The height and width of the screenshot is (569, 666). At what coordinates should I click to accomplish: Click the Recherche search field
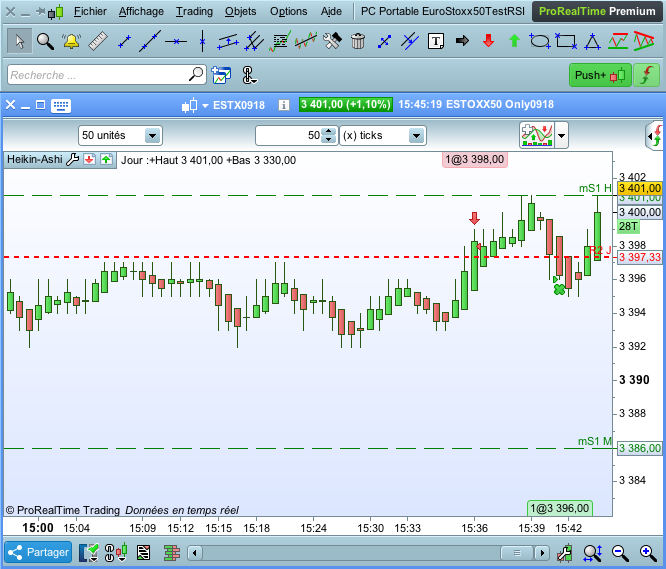107,75
